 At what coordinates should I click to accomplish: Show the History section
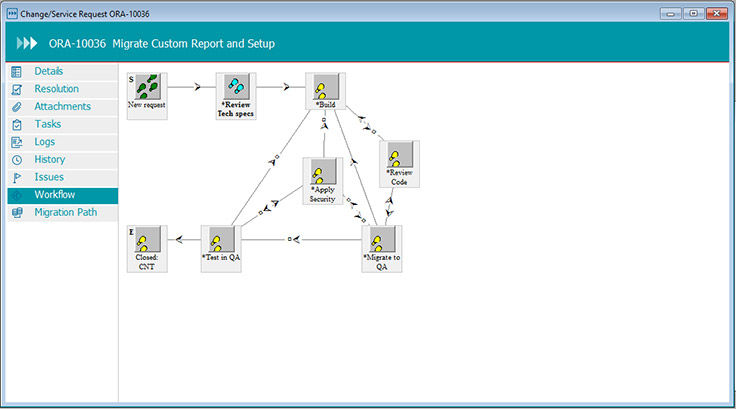click(62, 160)
